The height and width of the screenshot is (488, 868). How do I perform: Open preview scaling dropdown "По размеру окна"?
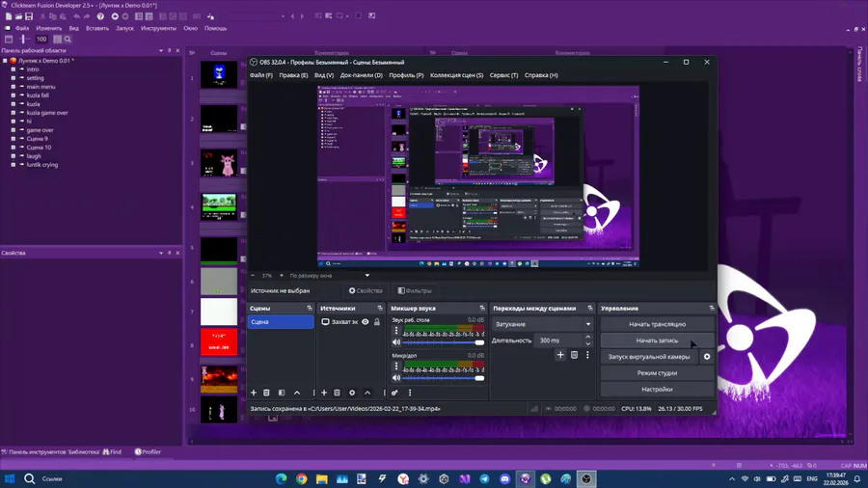coord(330,276)
